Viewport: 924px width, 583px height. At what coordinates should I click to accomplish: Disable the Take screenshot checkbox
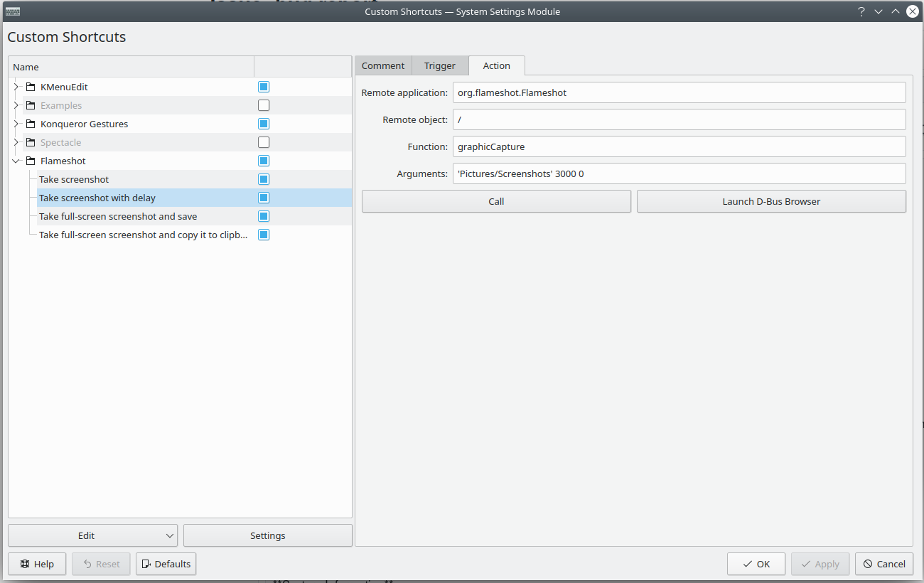(x=264, y=178)
